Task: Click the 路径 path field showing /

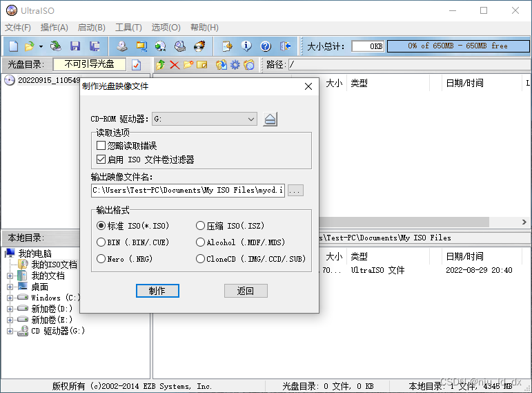Action: 409,64
